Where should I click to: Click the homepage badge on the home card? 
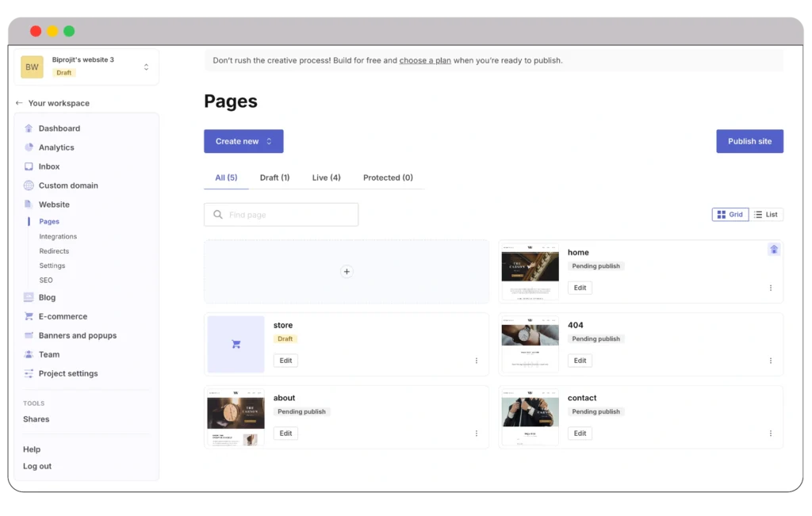(773, 249)
